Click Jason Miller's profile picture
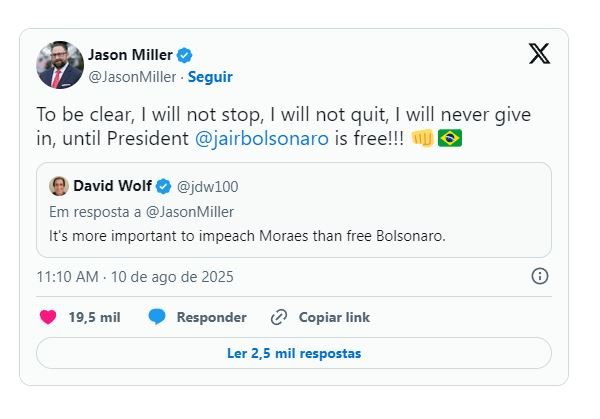This screenshot has height=419, width=600. [60, 65]
